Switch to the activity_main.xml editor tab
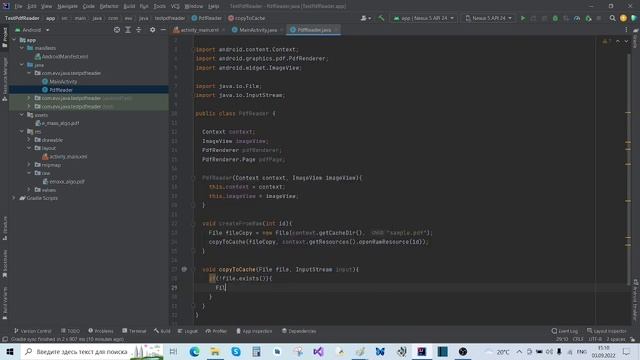The image size is (640, 360). [x=199, y=30]
